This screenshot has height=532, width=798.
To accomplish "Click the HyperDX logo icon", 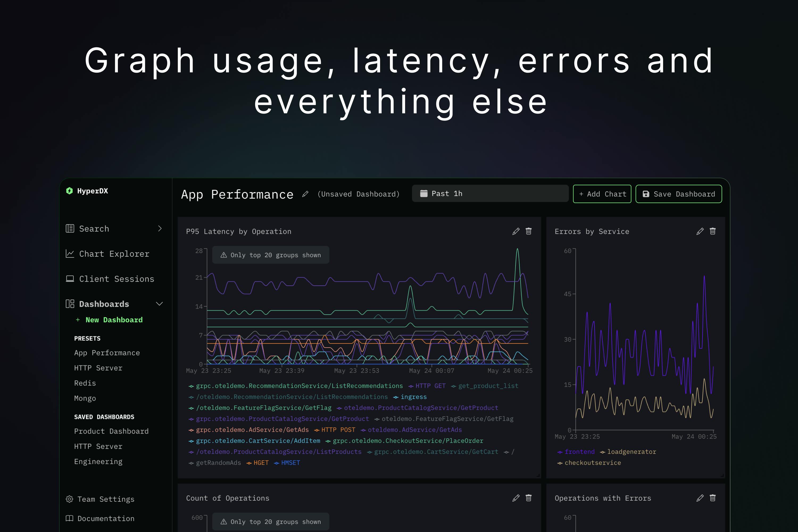I will (x=69, y=191).
